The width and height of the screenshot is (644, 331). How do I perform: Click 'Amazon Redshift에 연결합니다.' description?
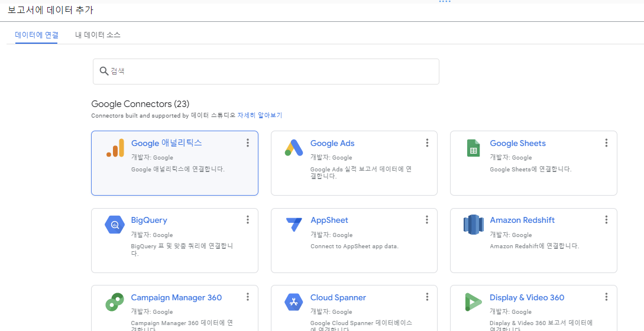[535, 246]
